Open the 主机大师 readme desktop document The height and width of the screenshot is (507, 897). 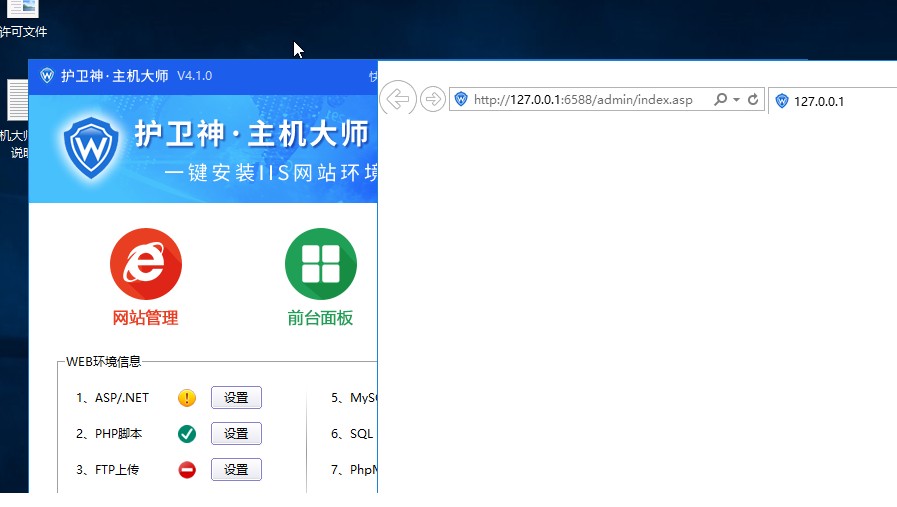pyautogui.click(x=18, y=105)
